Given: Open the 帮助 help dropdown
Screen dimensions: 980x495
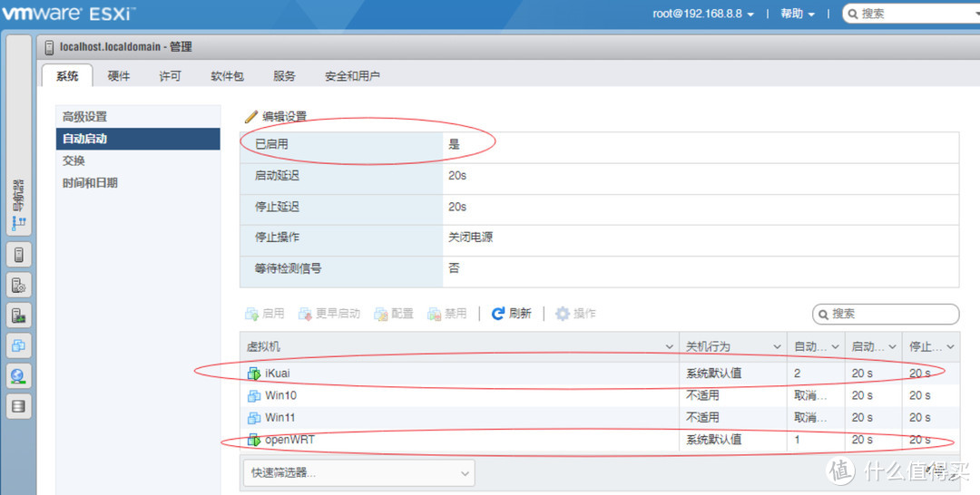Looking at the screenshot, I should 798,14.
